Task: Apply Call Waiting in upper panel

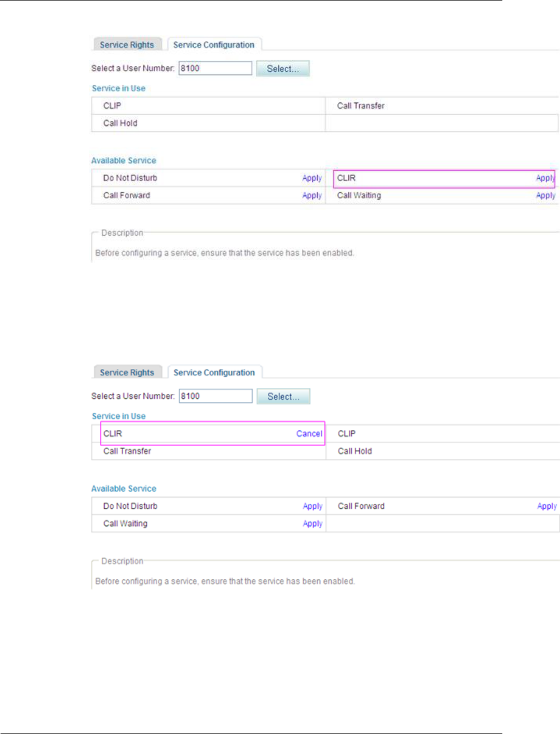Action: point(546,196)
